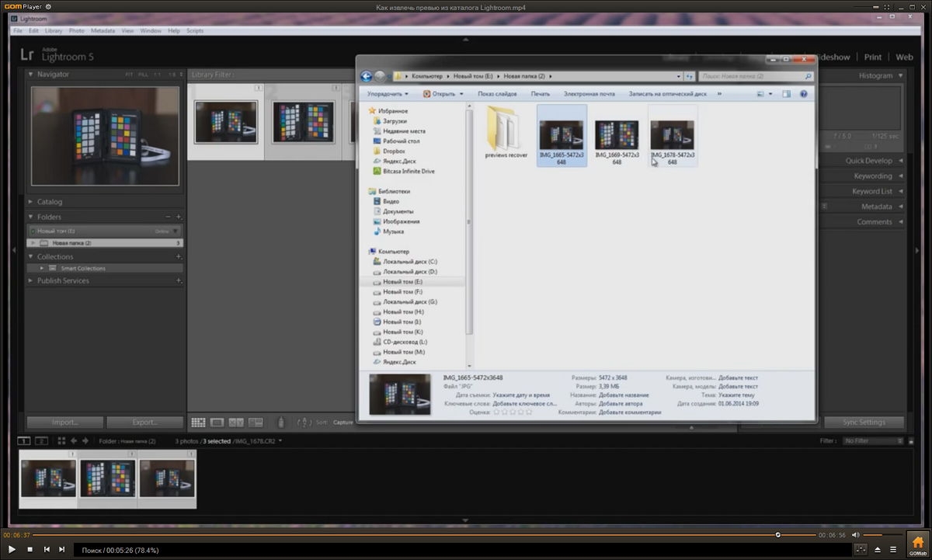The height and width of the screenshot is (560, 932).
Task: Expand the Smart Collections set
Action: point(41,269)
